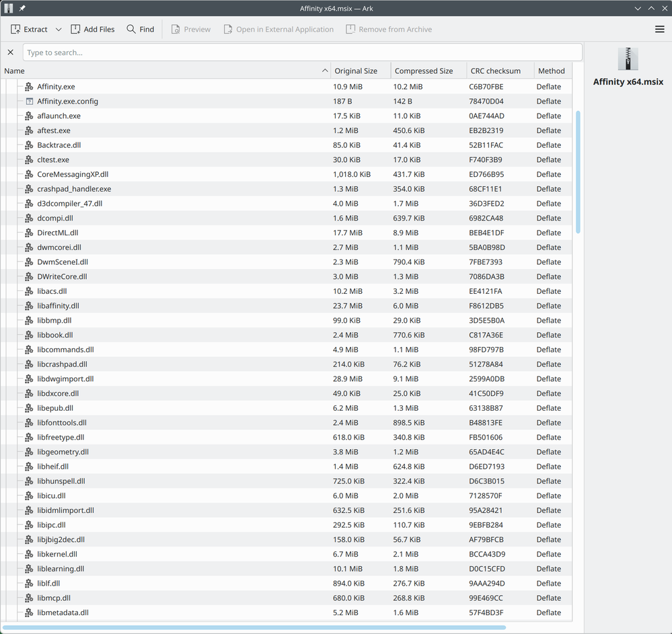This screenshot has width=672, height=634.
Task: Click the cltest.exe file icon
Action: 29,159
